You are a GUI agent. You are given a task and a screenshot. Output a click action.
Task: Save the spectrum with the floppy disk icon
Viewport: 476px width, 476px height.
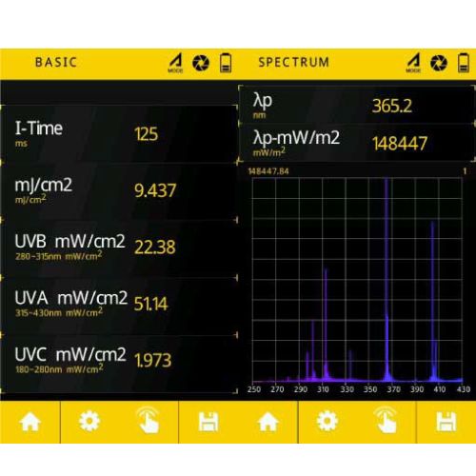446,422
